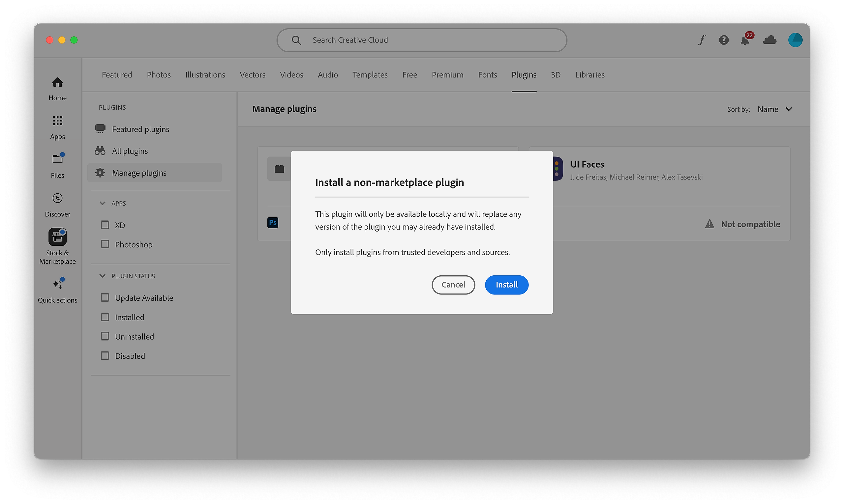This screenshot has width=844, height=504.
Task: Open the Fonts icon in the header
Action: coord(702,40)
